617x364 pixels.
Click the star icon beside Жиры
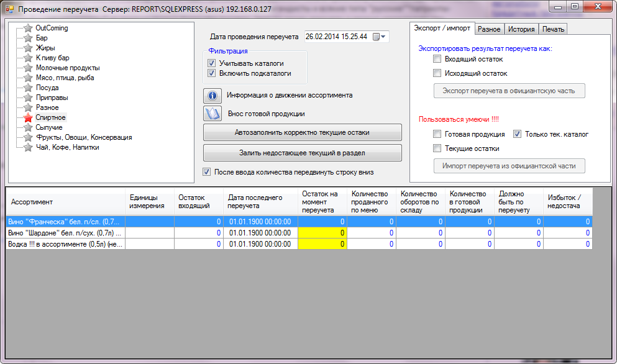[28, 48]
